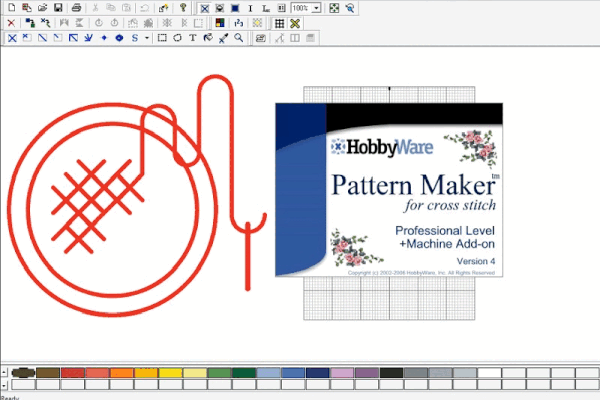This screenshot has width=600, height=400.
Task: Click the zoom to fit icon beside 100%
Action: tap(334, 8)
